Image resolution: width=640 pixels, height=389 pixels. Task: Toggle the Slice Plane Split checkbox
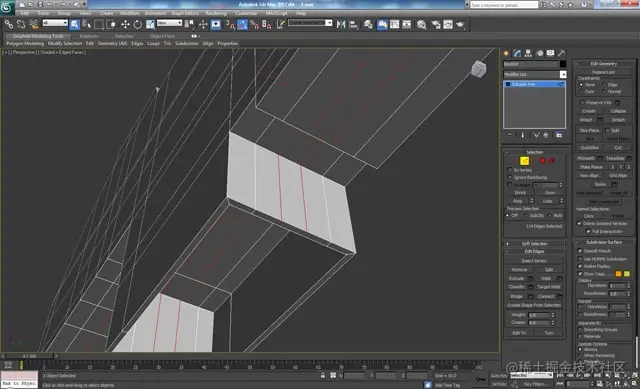[607, 130]
